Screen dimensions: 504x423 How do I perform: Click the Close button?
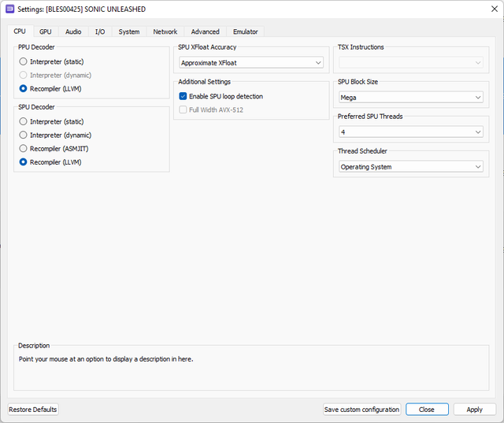pos(427,410)
